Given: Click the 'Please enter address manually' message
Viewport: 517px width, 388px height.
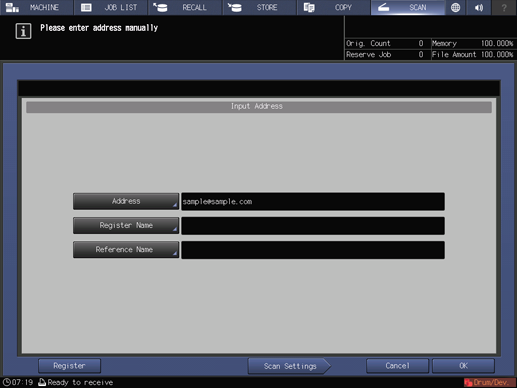Looking at the screenshot, I should pos(99,28).
